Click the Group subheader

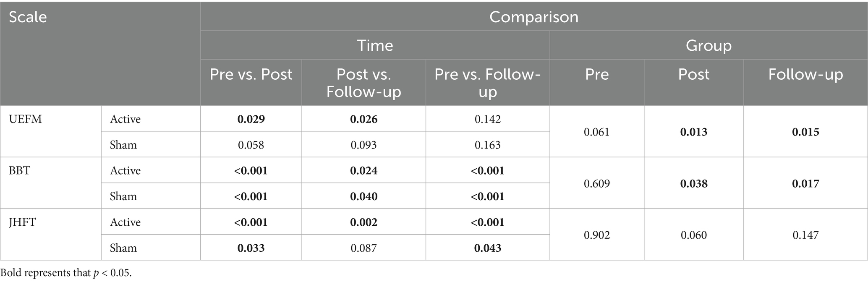(x=709, y=45)
